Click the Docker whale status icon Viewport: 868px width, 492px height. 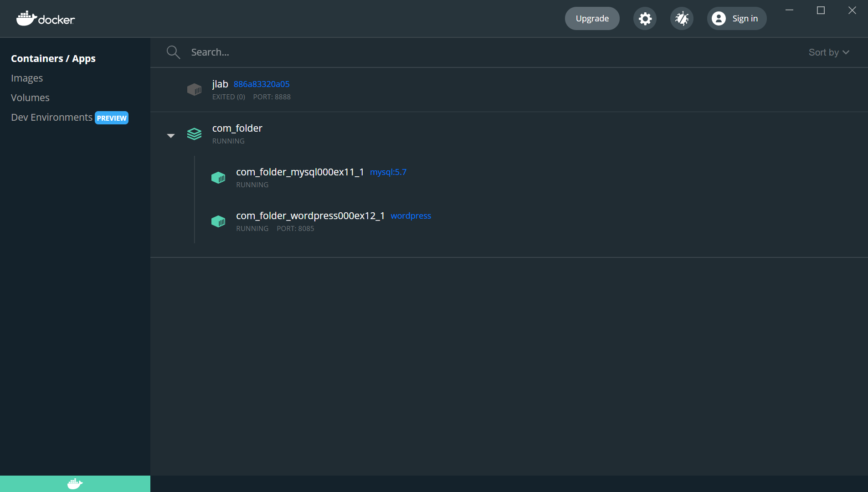[75, 484]
